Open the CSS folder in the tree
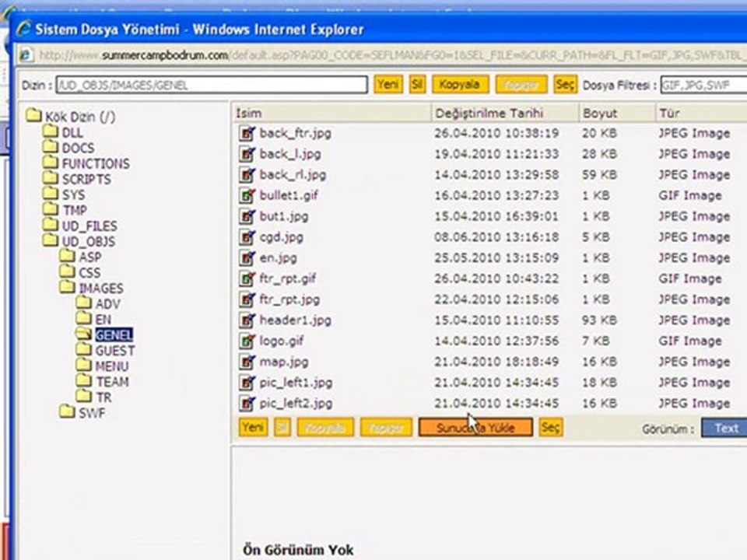The image size is (747, 560). point(89,273)
